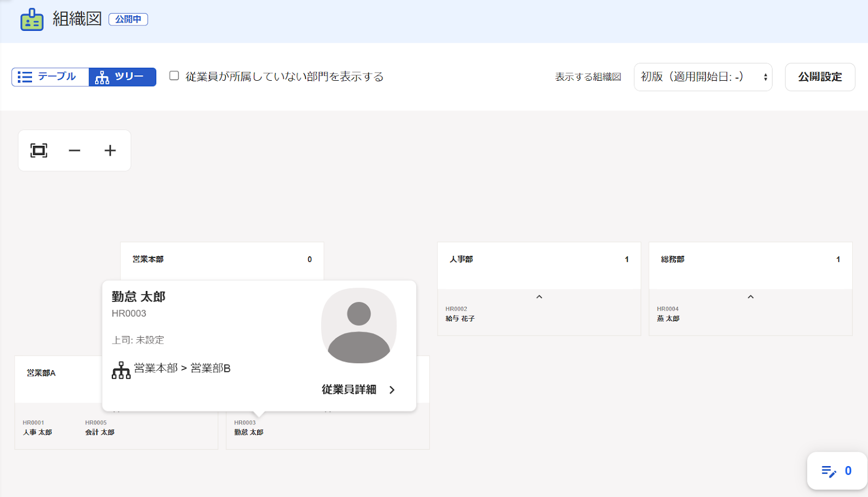868x497 pixels.
Task: Select the 営業本部 department card
Action: (x=222, y=261)
